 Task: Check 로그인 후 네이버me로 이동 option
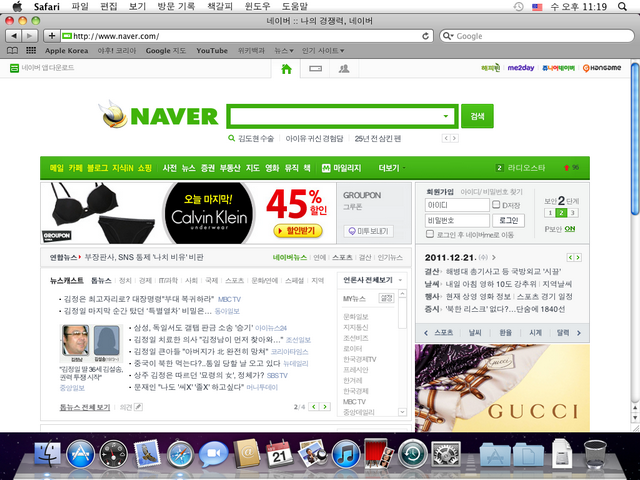click(x=429, y=234)
